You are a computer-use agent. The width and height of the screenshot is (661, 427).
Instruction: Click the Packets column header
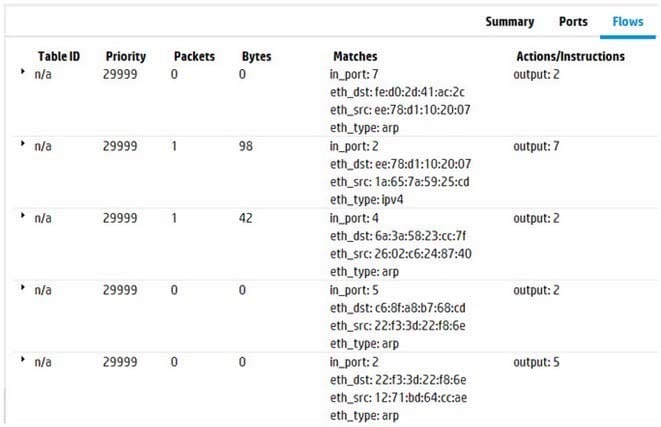193,56
